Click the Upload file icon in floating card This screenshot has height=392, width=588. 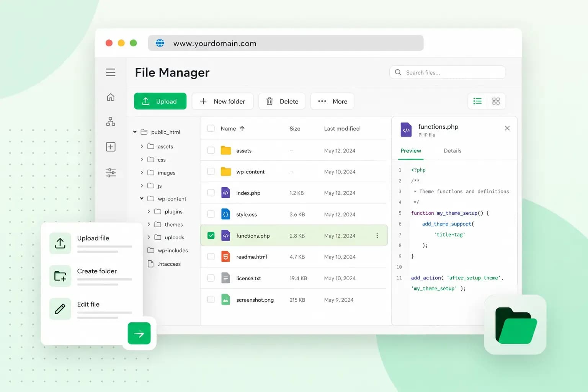[x=60, y=243]
